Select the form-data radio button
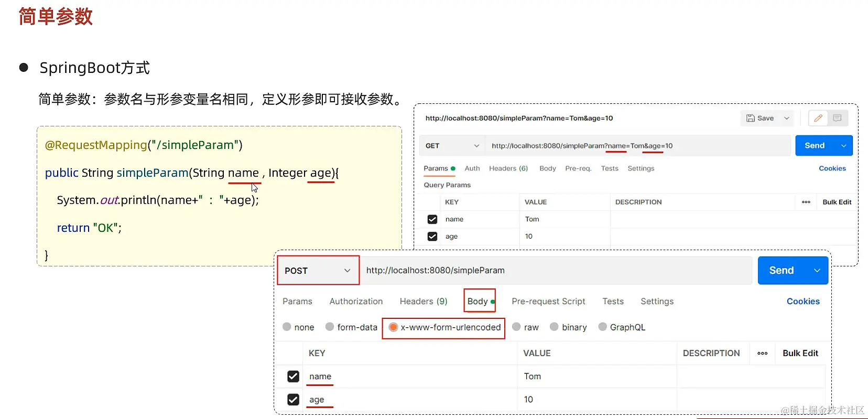This screenshot has height=419, width=868. coord(330,327)
